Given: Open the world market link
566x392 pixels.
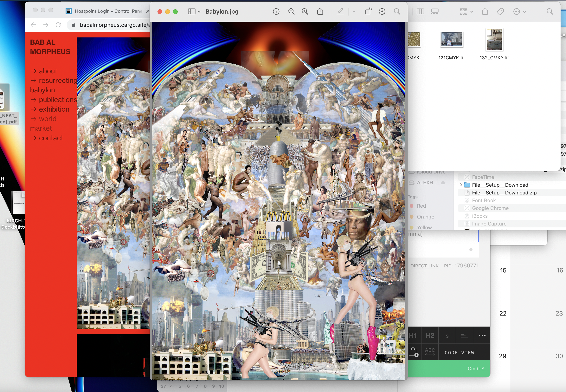Looking at the screenshot, I should 43,124.
